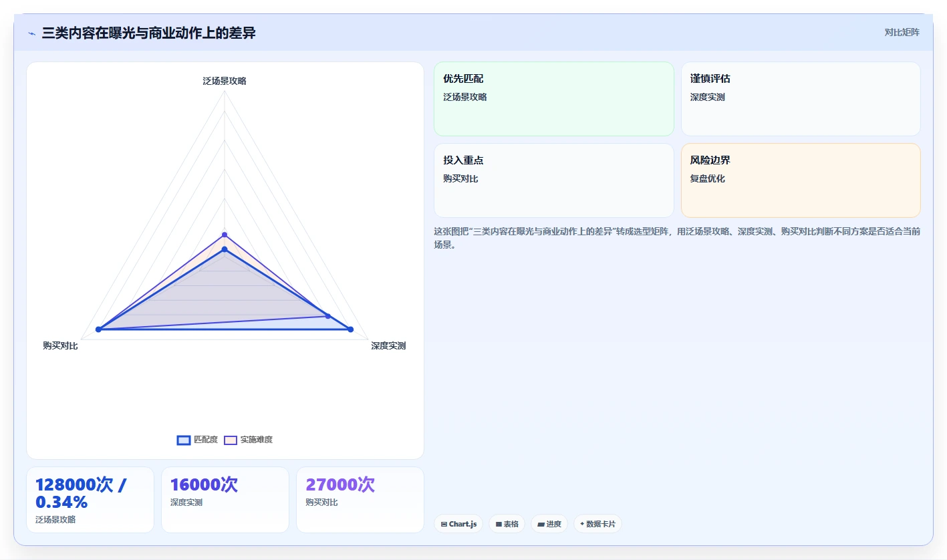Click the 三类内容在曝光与商业动作上的差异 header title
This screenshot has height=560, width=947.
point(148,33)
